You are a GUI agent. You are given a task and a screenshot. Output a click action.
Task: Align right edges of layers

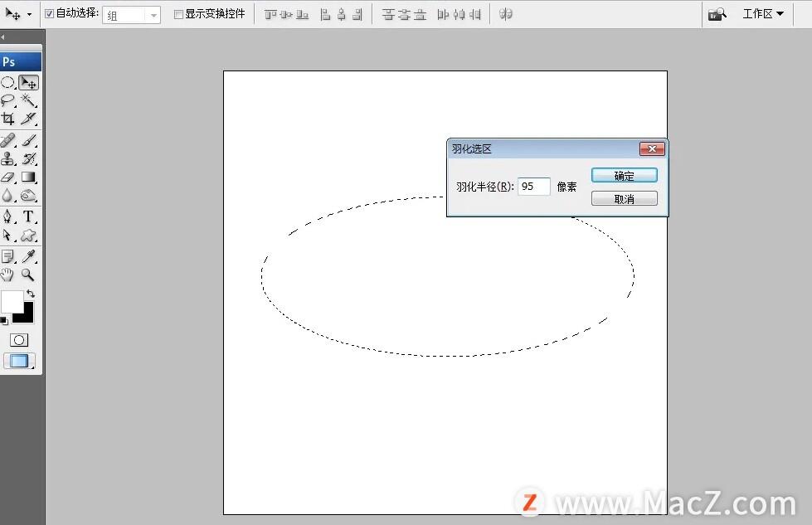point(357,14)
